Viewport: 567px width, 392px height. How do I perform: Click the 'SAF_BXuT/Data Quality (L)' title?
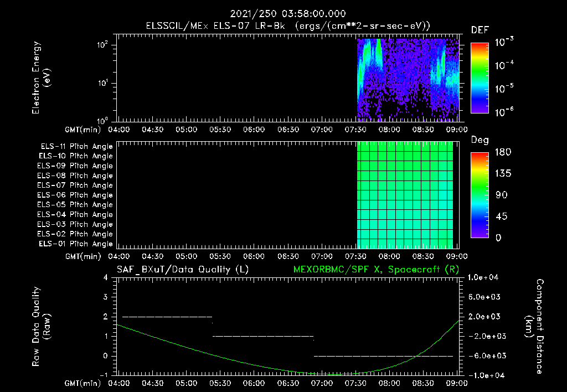pyautogui.click(x=183, y=270)
